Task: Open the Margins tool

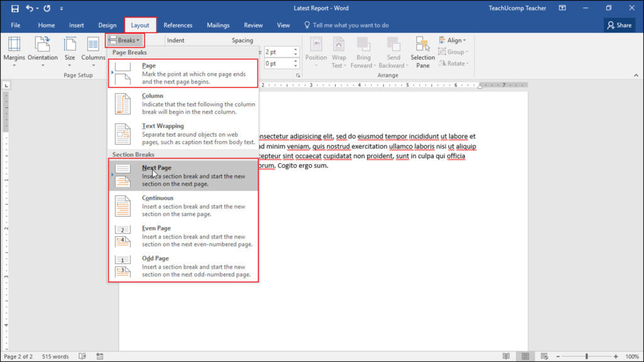Action: 14,49
